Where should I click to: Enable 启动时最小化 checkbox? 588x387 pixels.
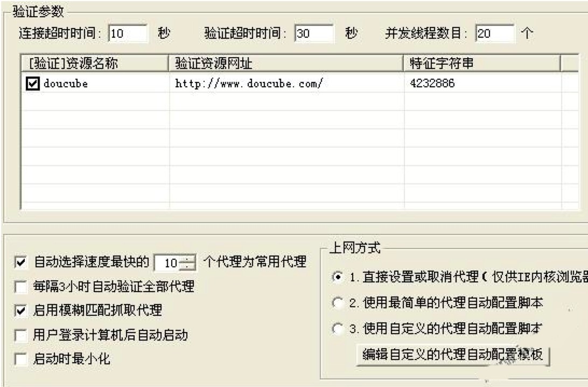[x=20, y=359]
